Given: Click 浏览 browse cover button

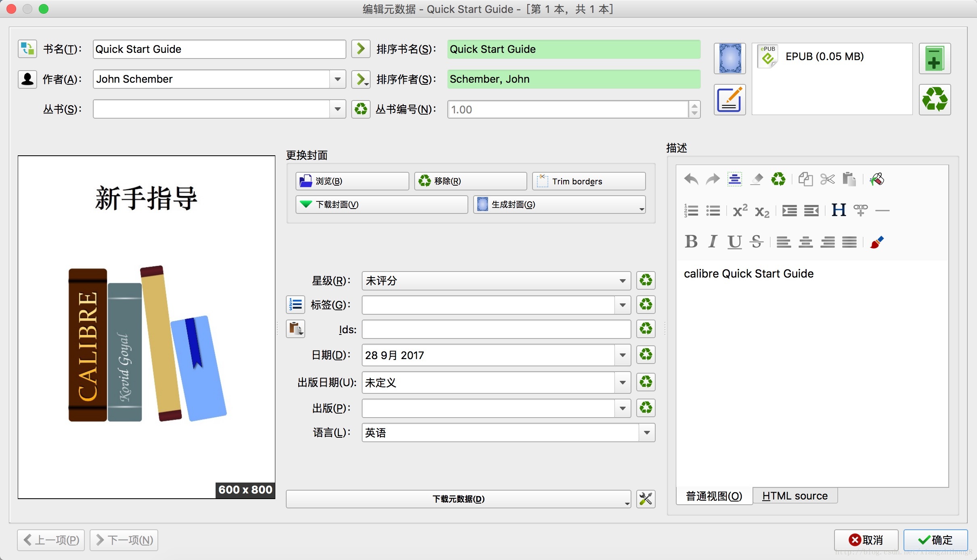Looking at the screenshot, I should (x=352, y=181).
